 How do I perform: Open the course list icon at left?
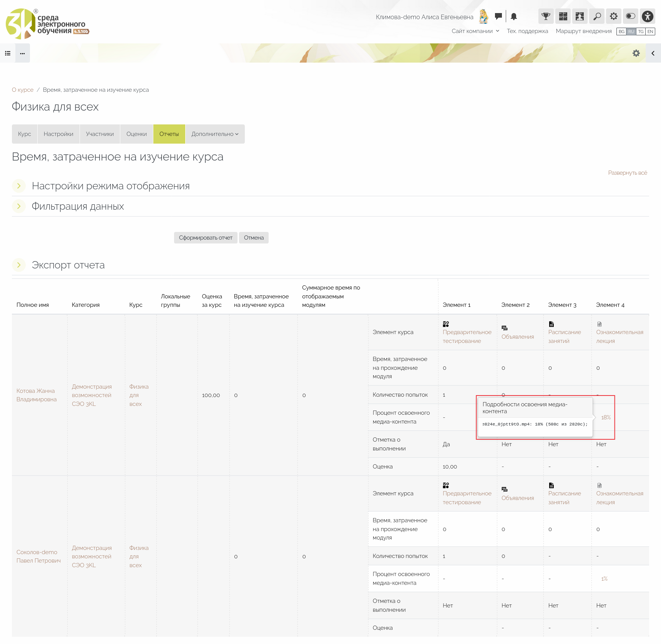point(8,53)
